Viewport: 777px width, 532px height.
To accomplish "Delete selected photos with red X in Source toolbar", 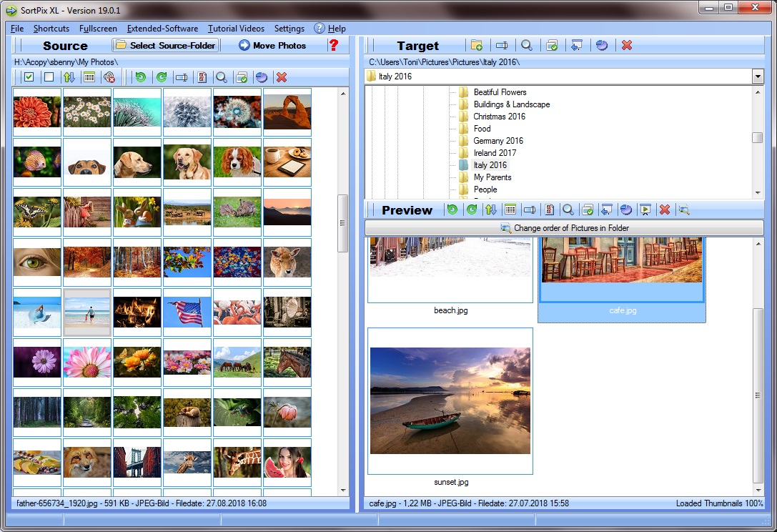I will (x=281, y=77).
